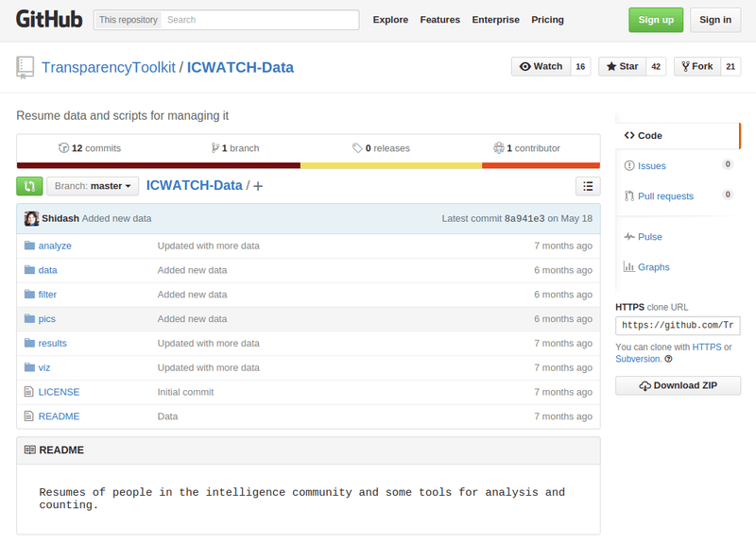Click the Sign in button
Viewport: 756px width, 543px height.
click(715, 20)
